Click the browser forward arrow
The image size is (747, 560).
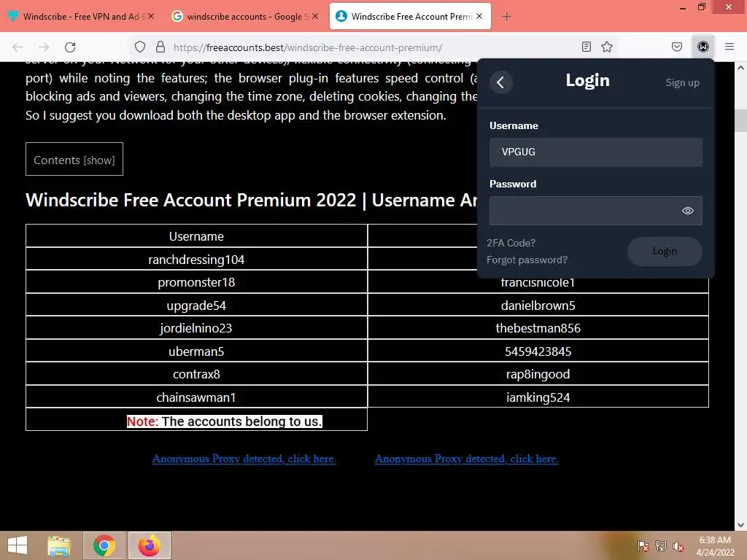click(x=44, y=47)
